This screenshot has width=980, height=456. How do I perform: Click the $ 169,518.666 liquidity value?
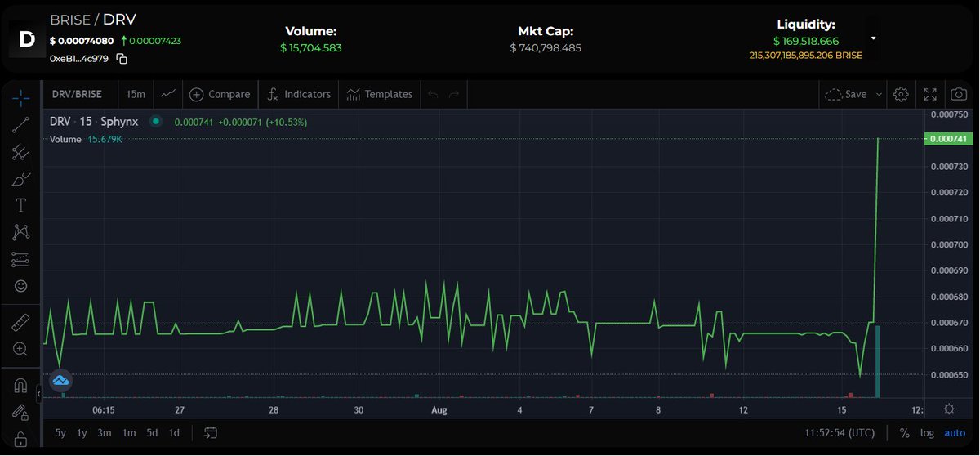point(806,41)
